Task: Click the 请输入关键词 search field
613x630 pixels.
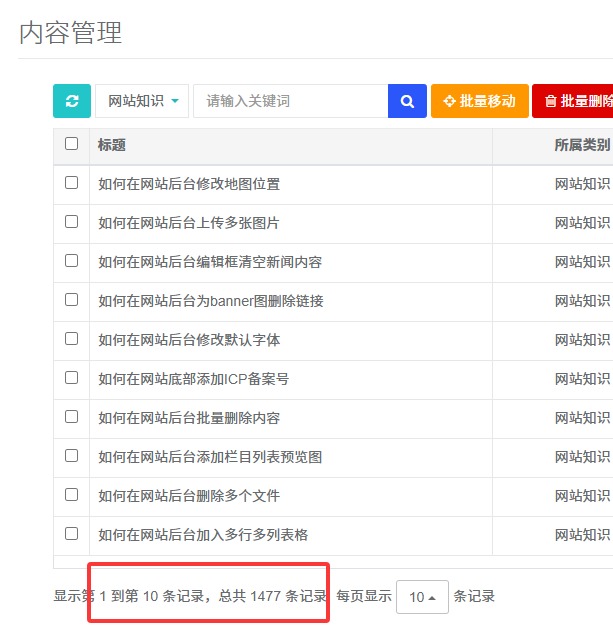Action: [290, 101]
